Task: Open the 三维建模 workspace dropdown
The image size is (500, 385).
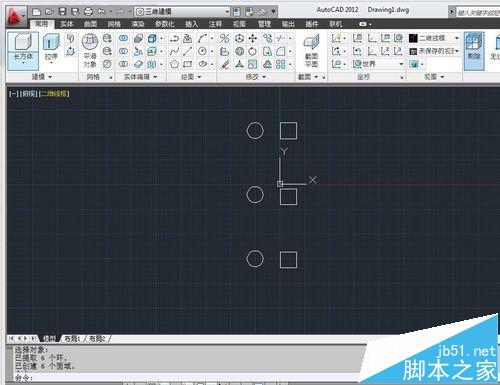Action: pos(182,12)
